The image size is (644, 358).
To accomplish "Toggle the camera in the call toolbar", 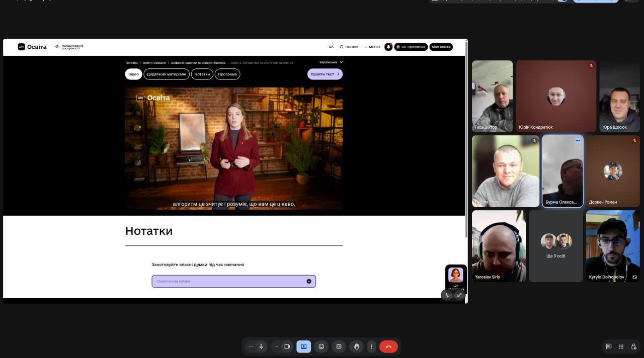I will tap(287, 346).
